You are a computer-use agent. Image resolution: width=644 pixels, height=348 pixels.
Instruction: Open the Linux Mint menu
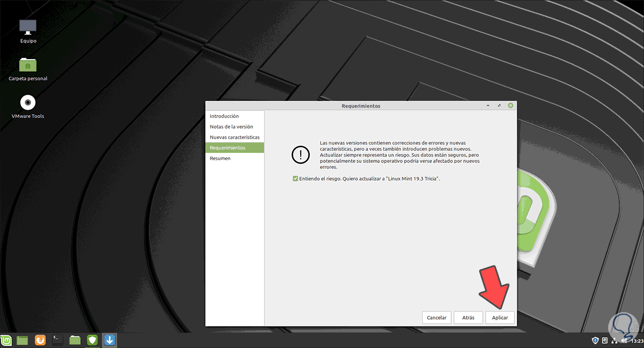point(5,340)
